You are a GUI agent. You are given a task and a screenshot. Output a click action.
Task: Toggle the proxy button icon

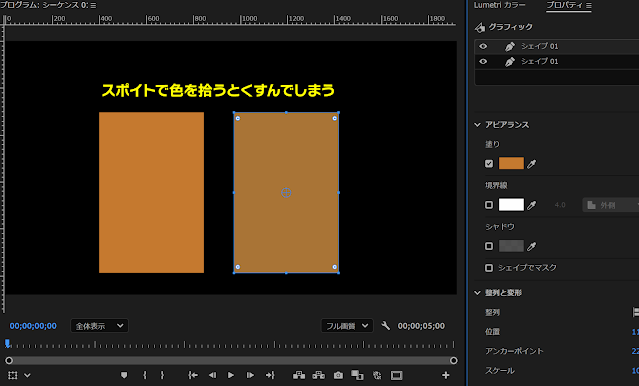(377, 375)
